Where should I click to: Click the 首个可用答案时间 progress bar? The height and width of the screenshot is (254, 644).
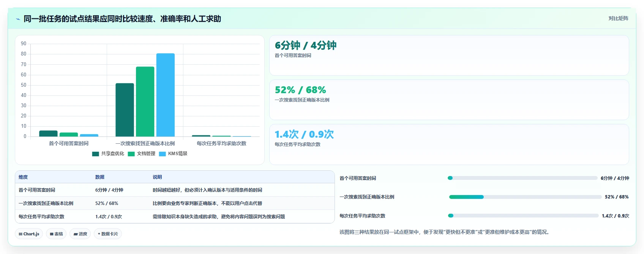[x=522, y=178]
